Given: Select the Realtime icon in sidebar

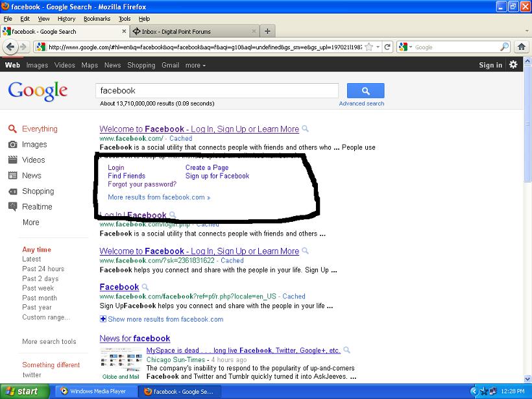Looking at the screenshot, I should (x=12, y=206).
